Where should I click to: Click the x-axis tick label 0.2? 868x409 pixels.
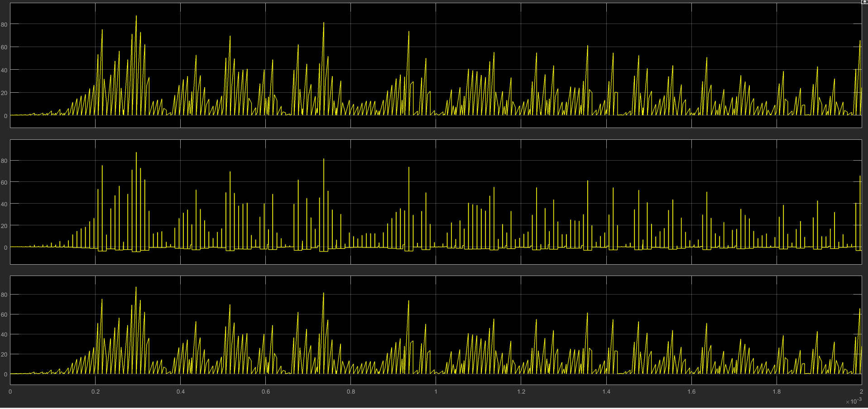(x=96, y=391)
